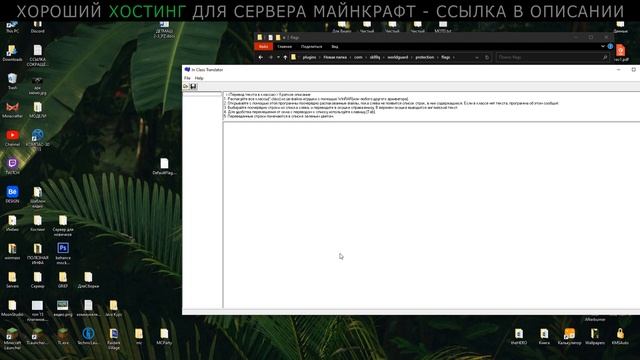Open the Help menu in In Class Translator
640x360 pixels.
pos(199,78)
